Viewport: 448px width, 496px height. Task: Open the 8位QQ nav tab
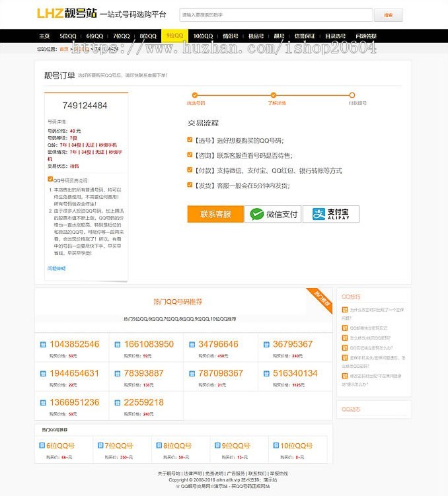click(x=148, y=36)
